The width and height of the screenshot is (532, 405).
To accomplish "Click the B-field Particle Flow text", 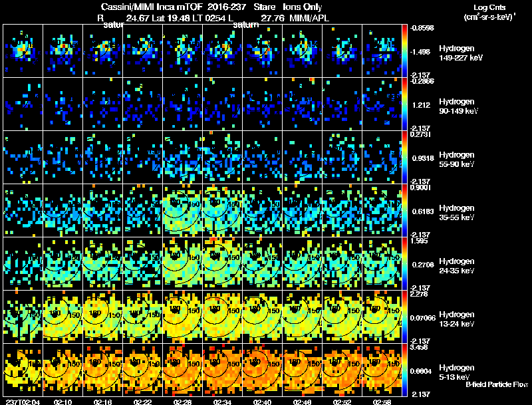I will click(x=496, y=384).
